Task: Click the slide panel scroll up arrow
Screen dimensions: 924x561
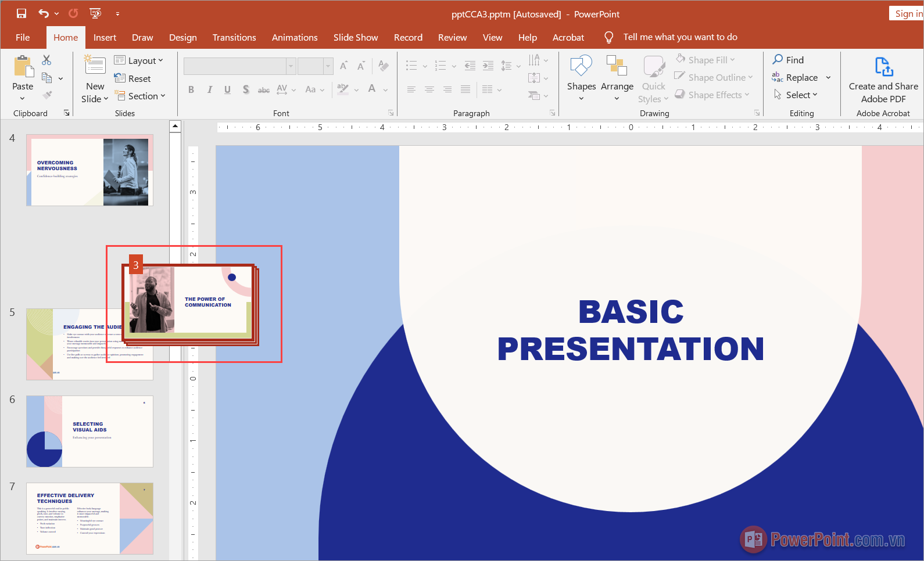Action: pos(176,126)
